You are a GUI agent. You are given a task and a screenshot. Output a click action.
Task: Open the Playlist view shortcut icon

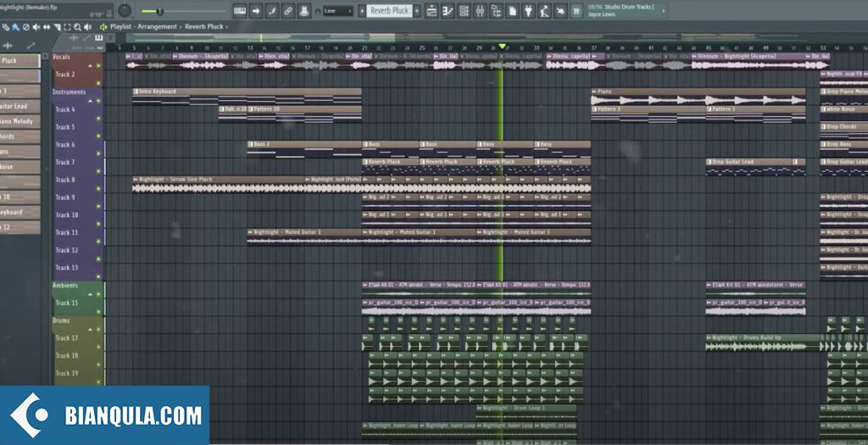click(431, 10)
